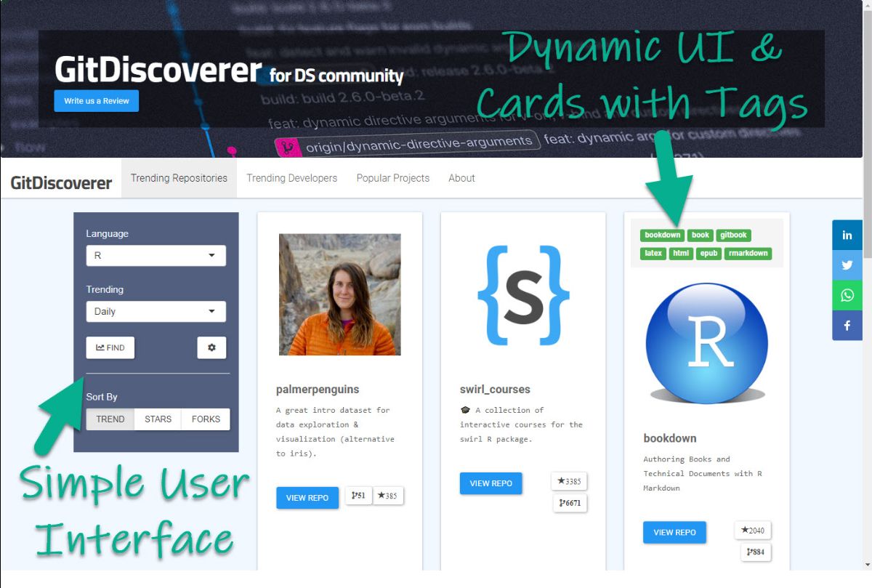The width and height of the screenshot is (872, 588).
Task: Click the gitbook tag
Action: 733,235
